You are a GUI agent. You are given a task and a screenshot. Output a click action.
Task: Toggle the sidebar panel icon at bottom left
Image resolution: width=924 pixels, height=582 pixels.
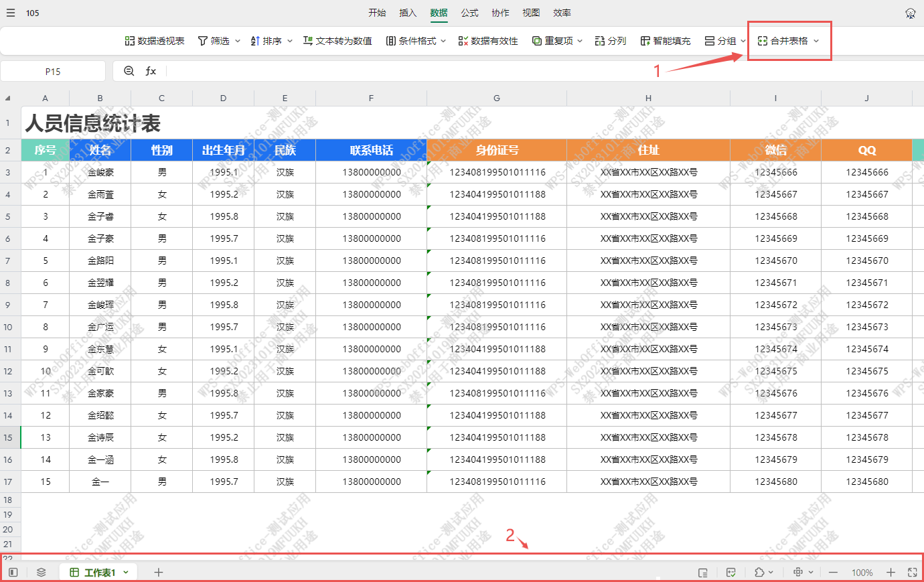[13, 573]
